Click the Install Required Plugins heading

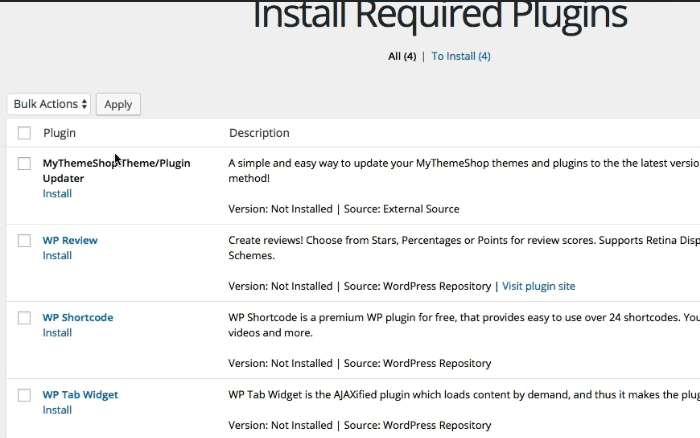pos(440,14)
